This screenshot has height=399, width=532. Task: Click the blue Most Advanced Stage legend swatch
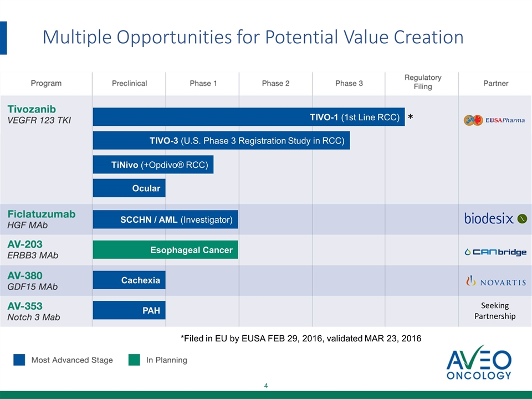pos(19,360)
